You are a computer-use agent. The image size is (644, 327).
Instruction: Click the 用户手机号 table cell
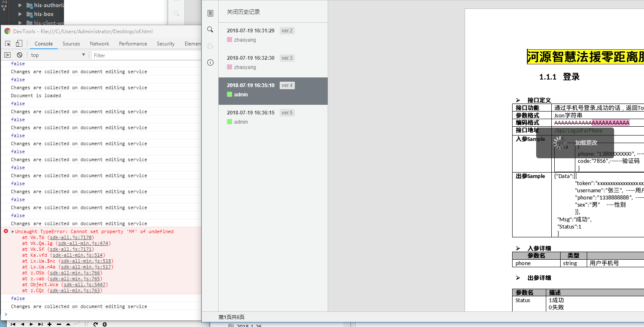click(x=604, y=263)
